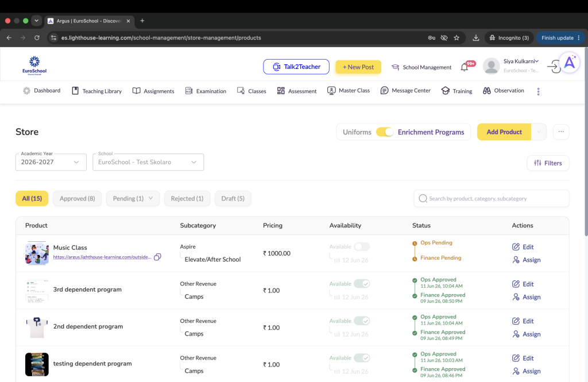This screenshot has height=382, width=588.
Task: Open Chrome three-dot menu beside Finish update
Action: click(579, 37)
